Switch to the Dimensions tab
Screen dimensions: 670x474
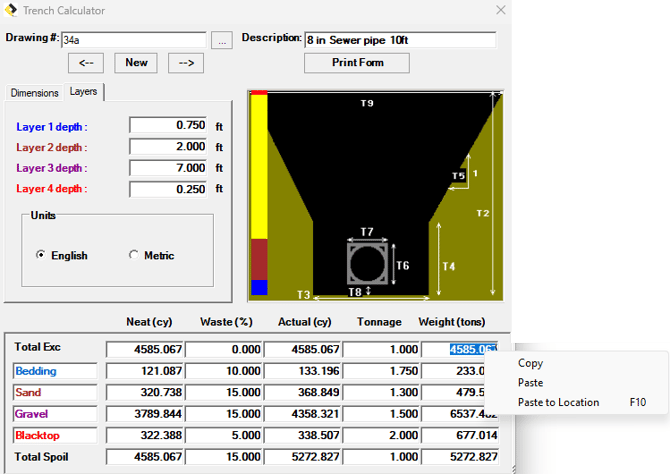pyautogui.click(x=35, y=93)
